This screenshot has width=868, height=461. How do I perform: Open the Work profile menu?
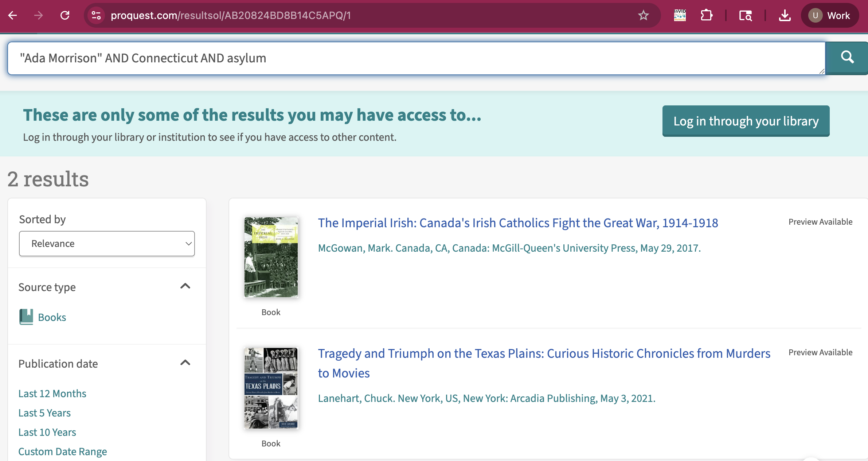click(830, 15)
